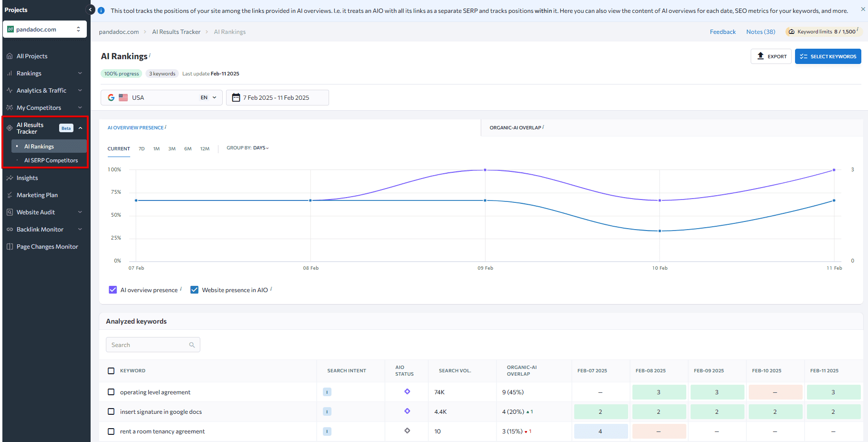Select the 1M time range
This screenshot has width=868, height=442.
pyautogui.click(x=156, y=149)
